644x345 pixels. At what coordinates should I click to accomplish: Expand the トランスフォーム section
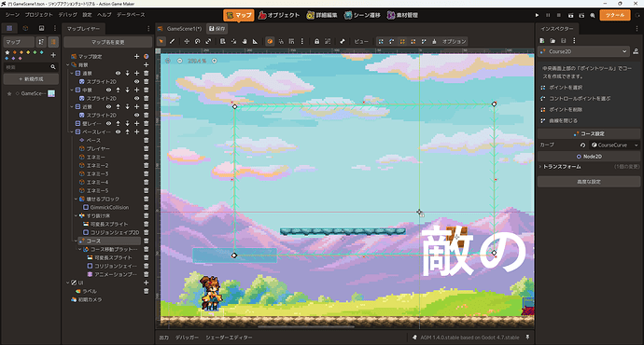click(x=589, y=167)
